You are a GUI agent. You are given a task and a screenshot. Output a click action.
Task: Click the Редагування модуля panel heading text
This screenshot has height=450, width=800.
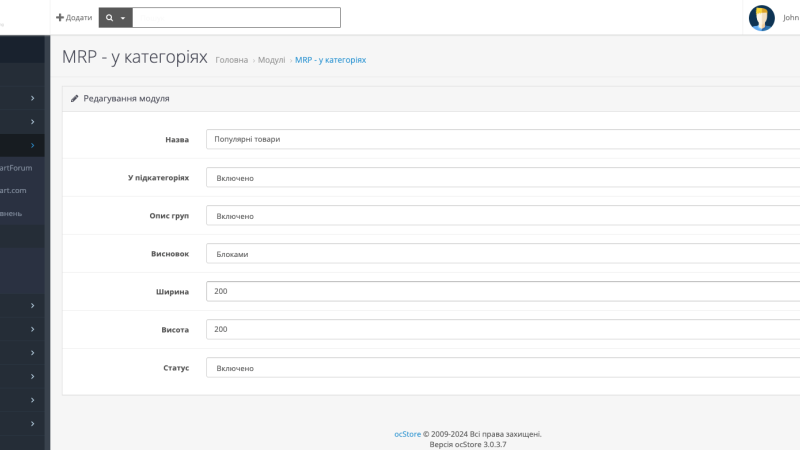tap(127, 98)
